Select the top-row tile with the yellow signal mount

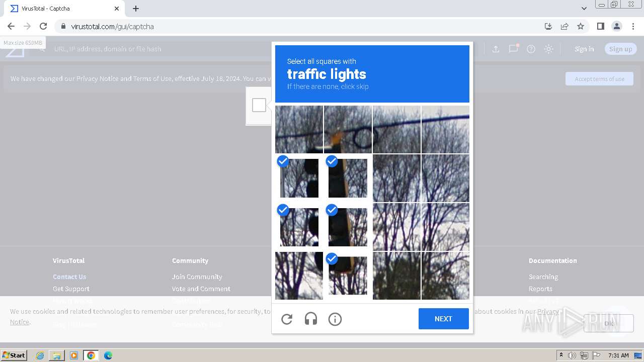tap(348, 129)
